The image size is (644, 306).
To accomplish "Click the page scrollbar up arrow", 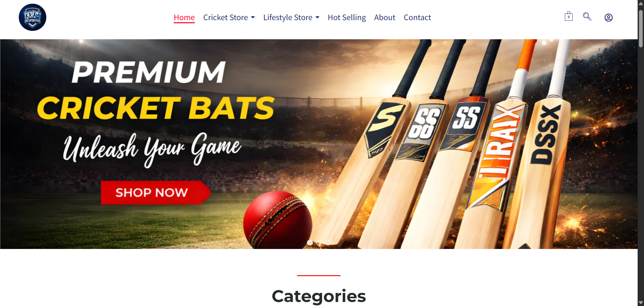I will click(641, 3).
